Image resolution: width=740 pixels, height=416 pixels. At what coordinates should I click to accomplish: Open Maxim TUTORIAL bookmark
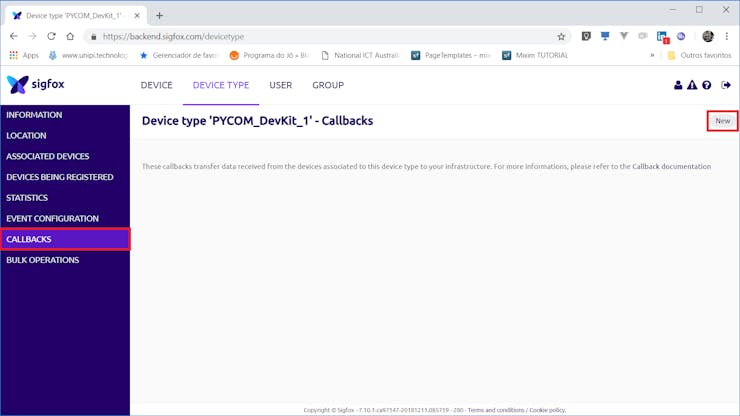tap(535, 55)
